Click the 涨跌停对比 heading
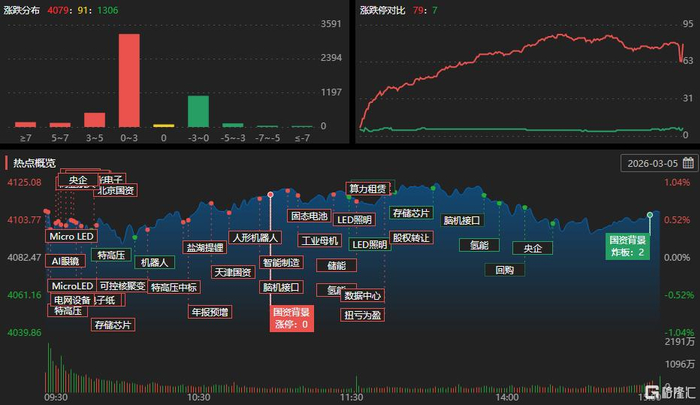 [382, 10]
